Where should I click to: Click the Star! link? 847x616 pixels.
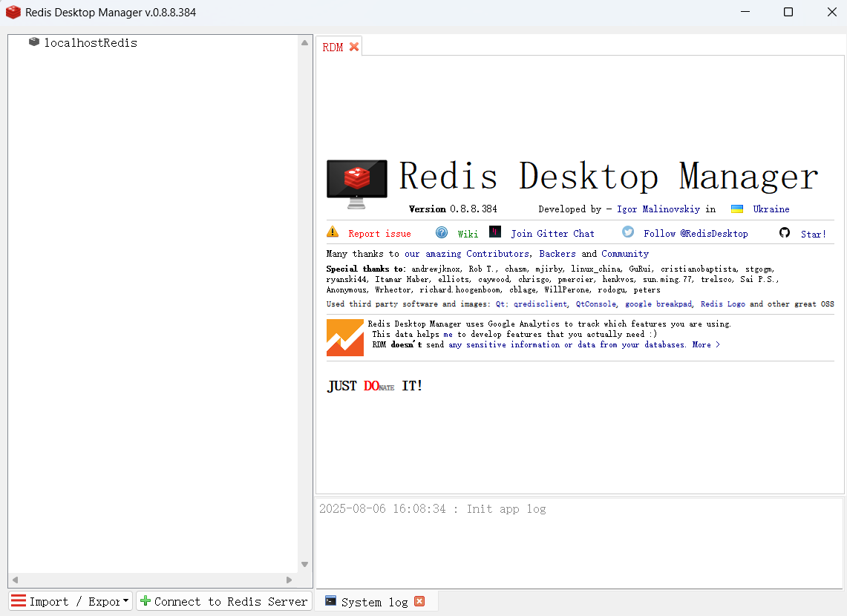(814, 235)
